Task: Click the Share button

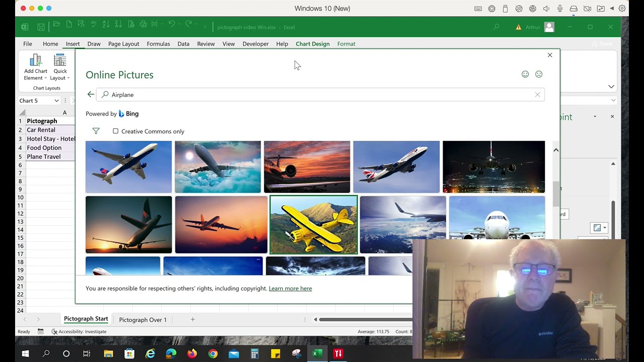Action: tap(602, 44)
